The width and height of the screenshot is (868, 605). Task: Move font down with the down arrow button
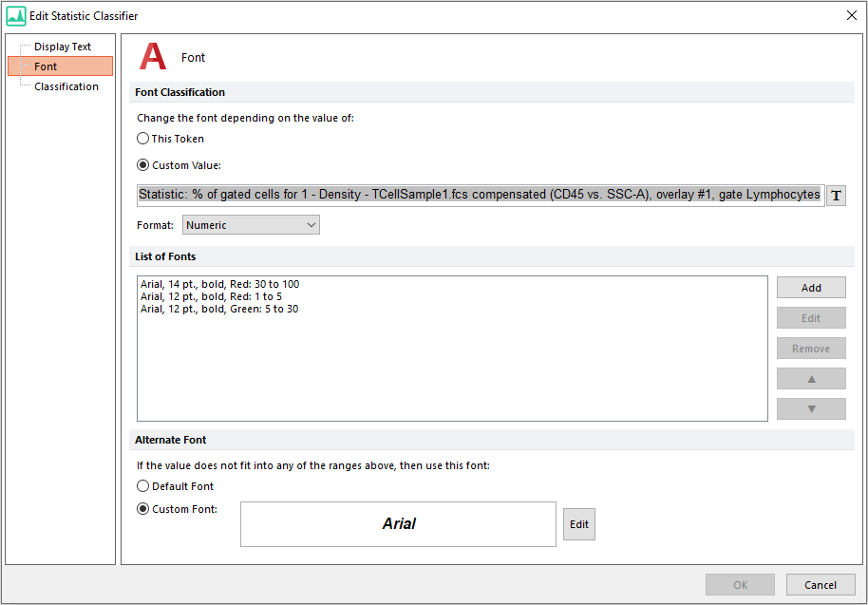point(811,409)
